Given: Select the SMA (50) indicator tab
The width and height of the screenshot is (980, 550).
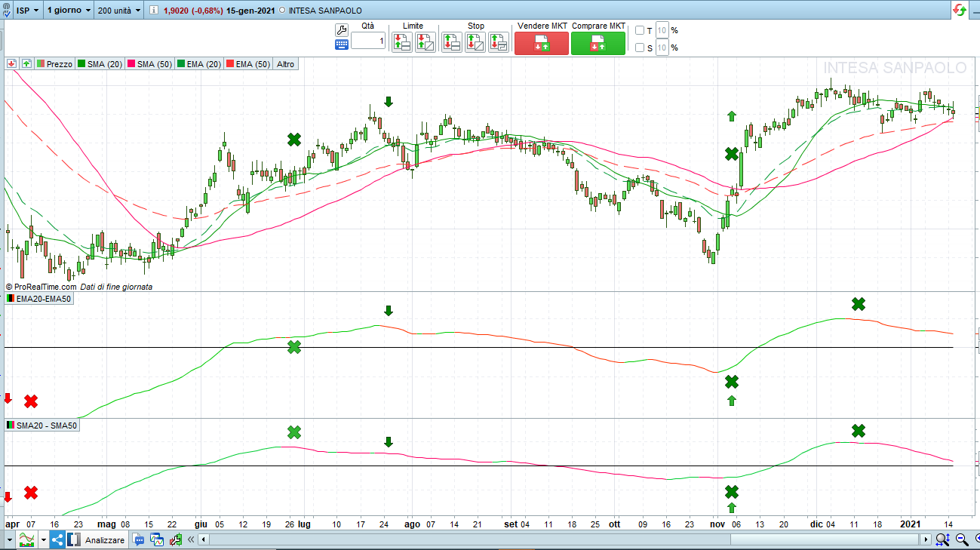Looking at the screenshot, I should point(150,64).
